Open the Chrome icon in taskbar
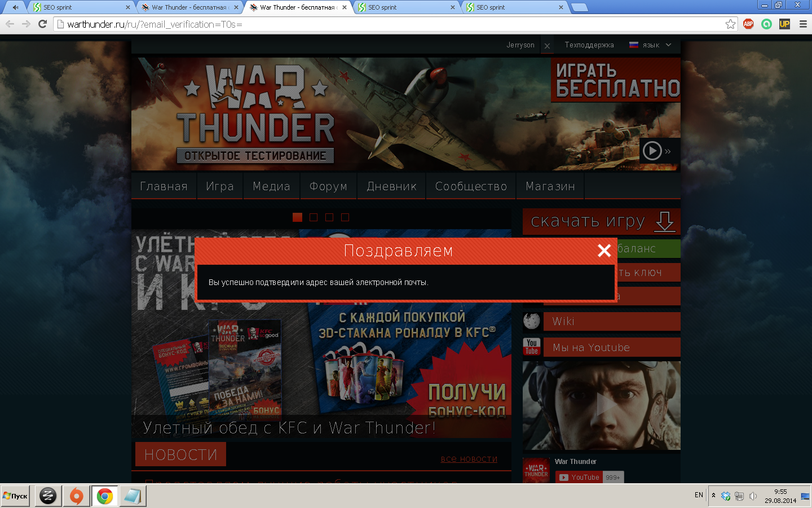812x508 pixels. (104, 496)
